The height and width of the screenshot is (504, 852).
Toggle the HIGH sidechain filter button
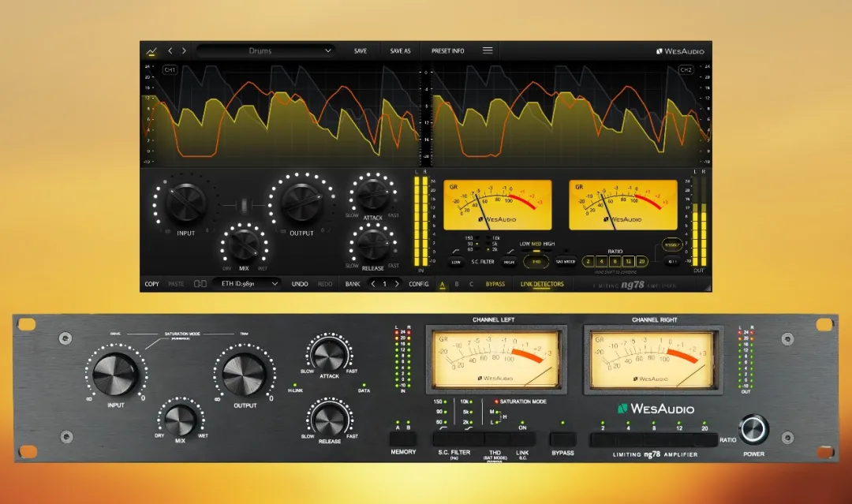click(x=509, y=263)
